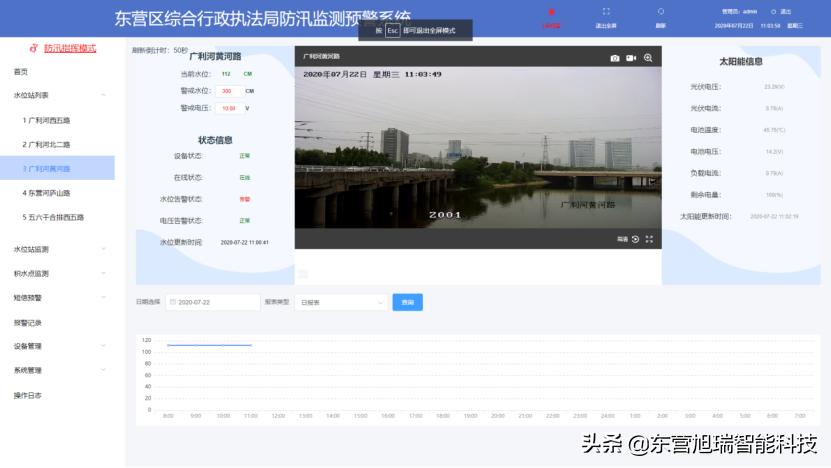Click the zoom magnifier icon on video
Screen dimensions: 831x468
click(648, 58)
